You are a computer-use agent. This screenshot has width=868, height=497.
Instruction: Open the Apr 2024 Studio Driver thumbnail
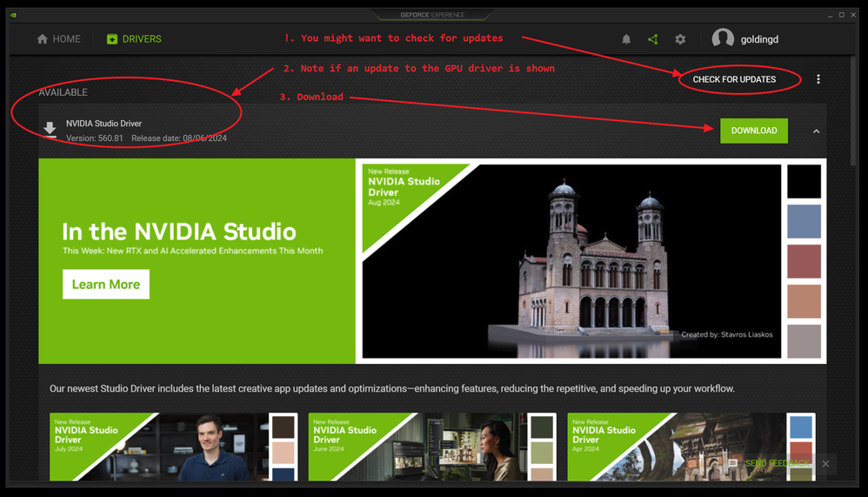pos(691,447)
